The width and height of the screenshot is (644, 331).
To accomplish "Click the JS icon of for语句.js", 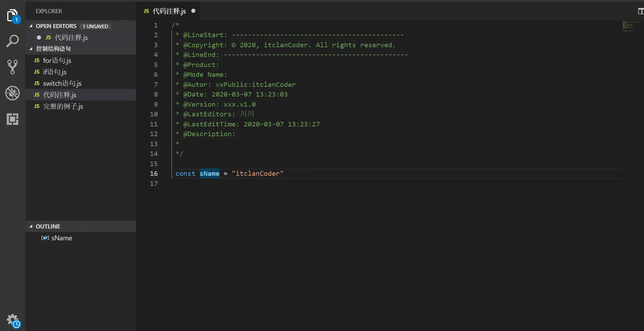I will tap(37, 60).
